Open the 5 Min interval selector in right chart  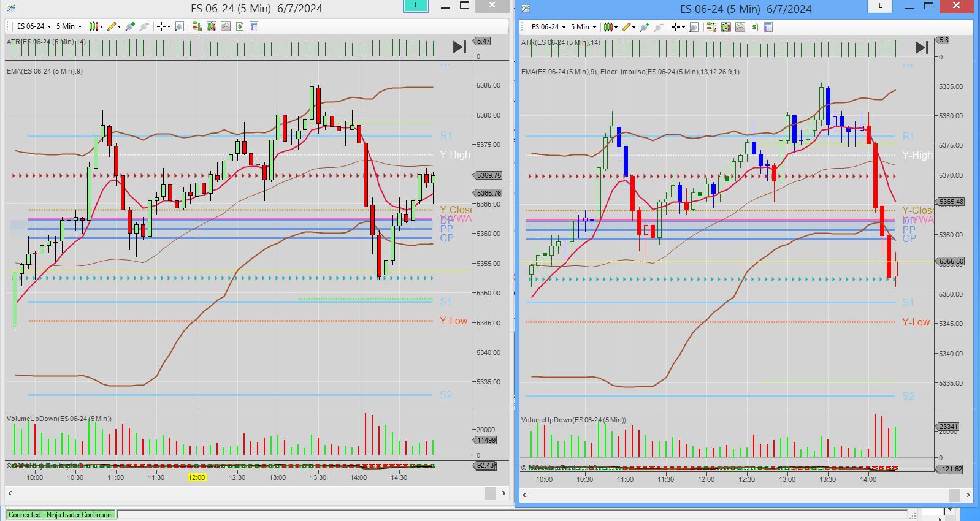point(583,27)
